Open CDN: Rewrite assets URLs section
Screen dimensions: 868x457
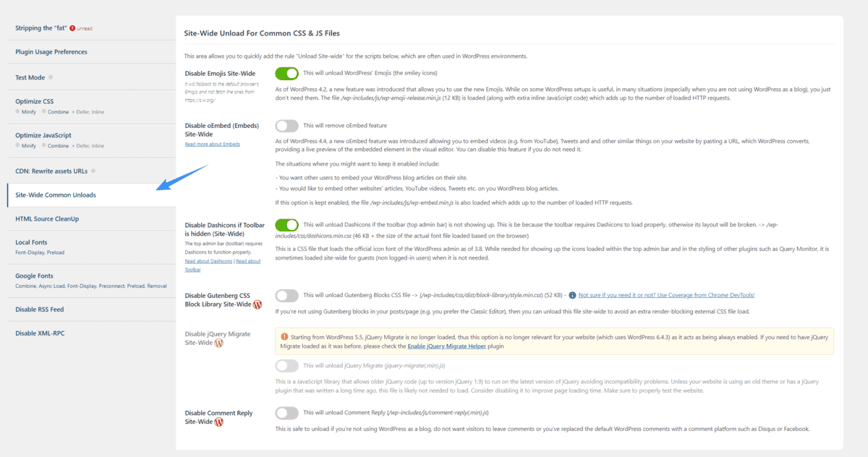(x=51, y=171)
